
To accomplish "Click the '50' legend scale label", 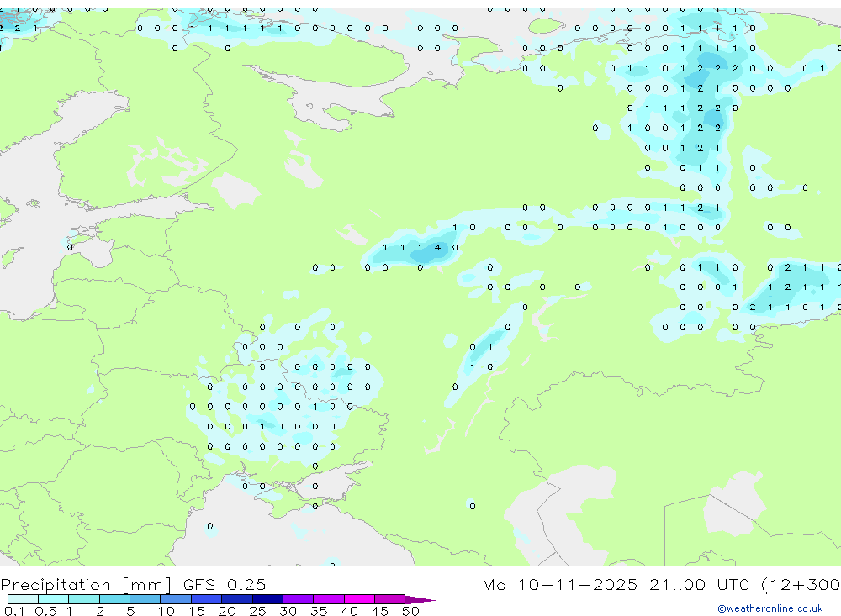I will (411, 611).
